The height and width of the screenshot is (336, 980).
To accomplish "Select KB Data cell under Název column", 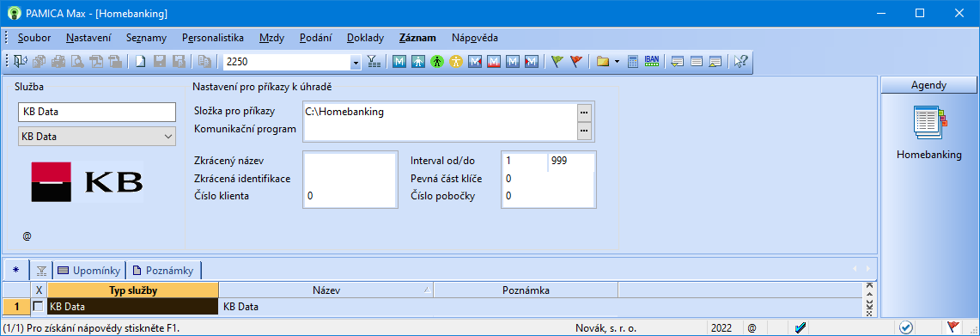I will click(x=326, y=307).
